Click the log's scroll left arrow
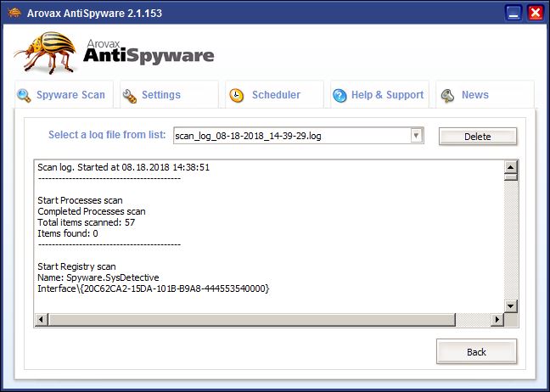This screenshot has width=550, height=392. [x=42, y=319]
